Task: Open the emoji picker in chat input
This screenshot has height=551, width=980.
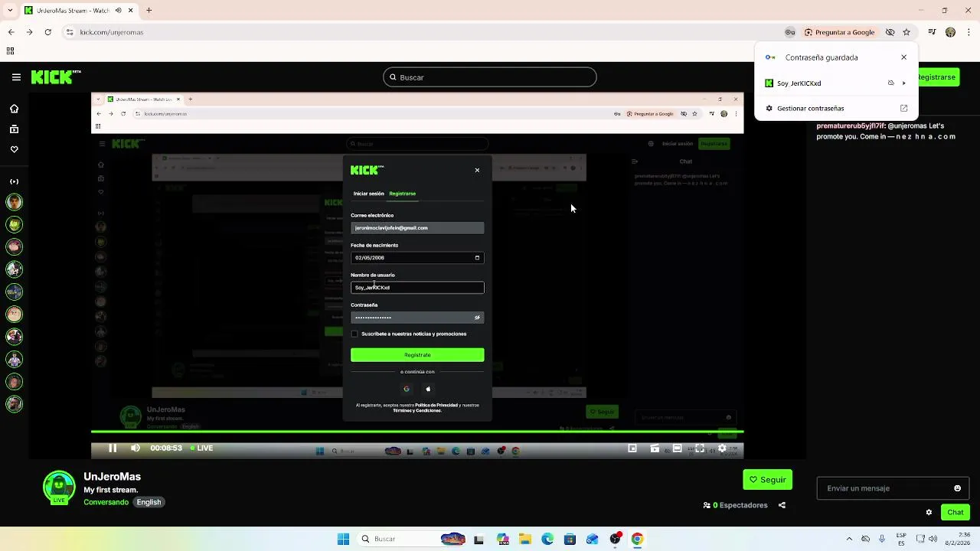Action: [957, 488]
